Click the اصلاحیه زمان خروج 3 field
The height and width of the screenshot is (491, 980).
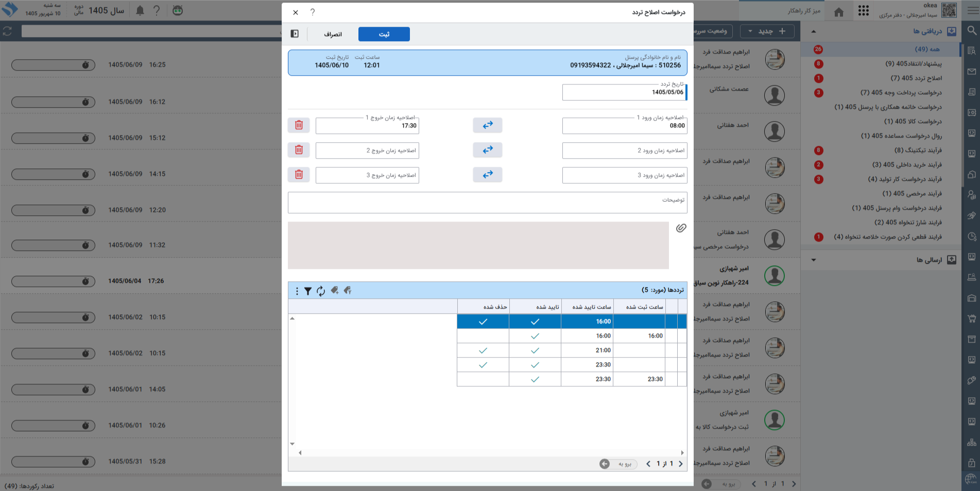[367, 175]
